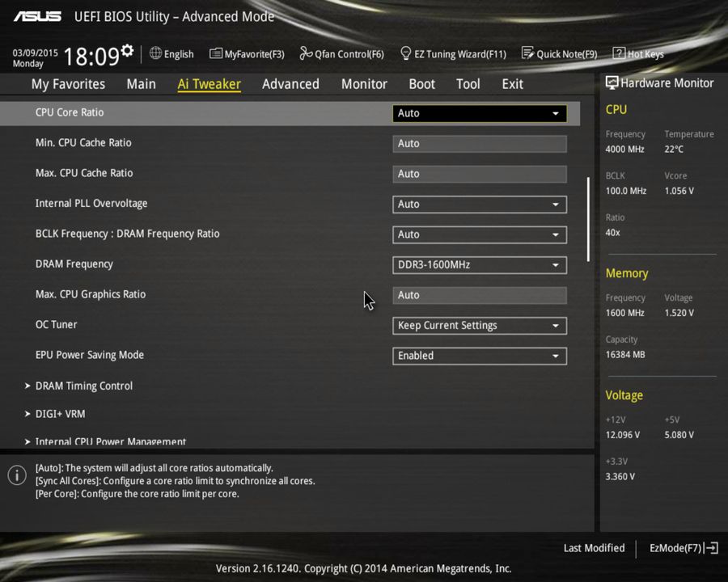Expand the DIGI+ VRM section
Image resolution: width=728 pixels, height=582 pixels.
coord(60,413)
